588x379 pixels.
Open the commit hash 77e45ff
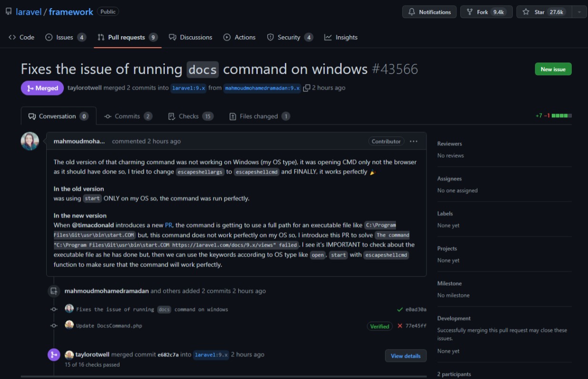coord(416,326)
